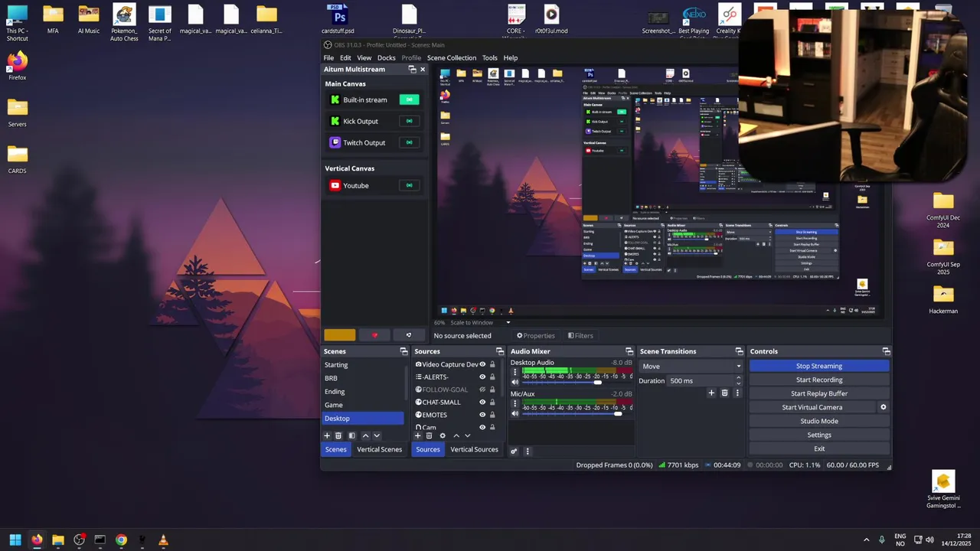Open the Docks menu in OBS
Screen dimensions: 980x551
point(386,57)
